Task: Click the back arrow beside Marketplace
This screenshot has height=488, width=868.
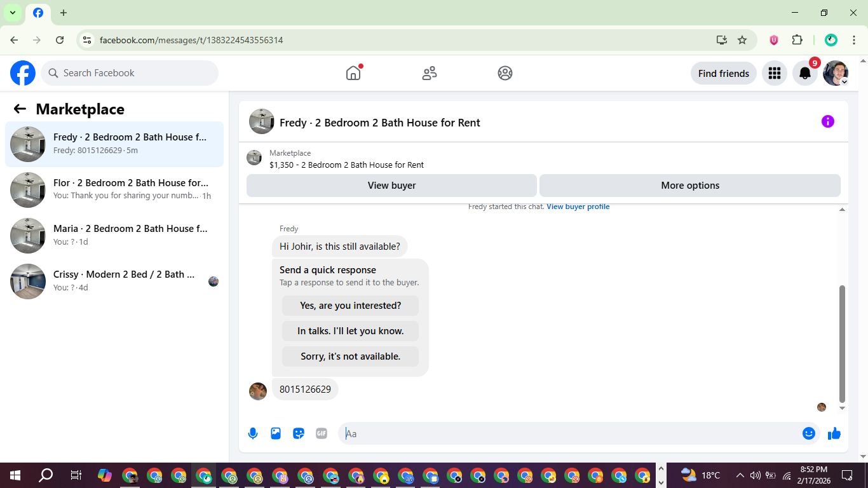Action: 20,109
